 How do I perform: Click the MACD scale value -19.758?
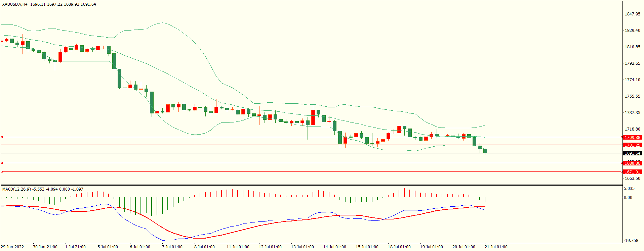coord(631,241)
